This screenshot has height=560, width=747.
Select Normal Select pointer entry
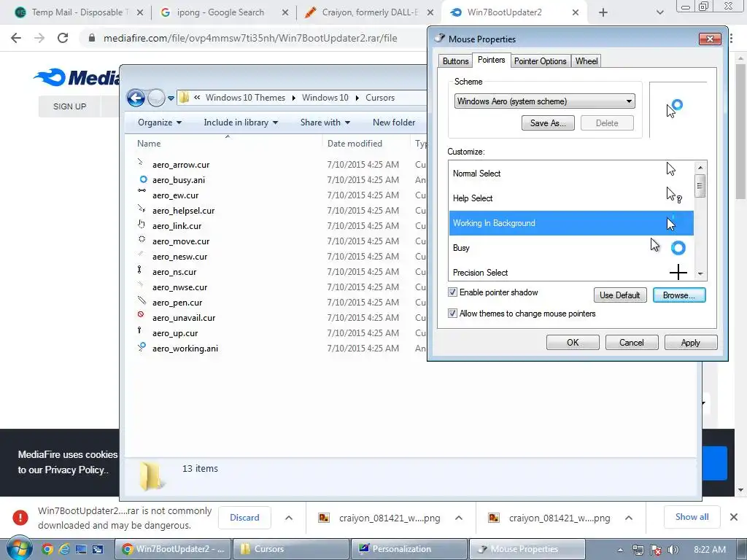pos(570,174)
